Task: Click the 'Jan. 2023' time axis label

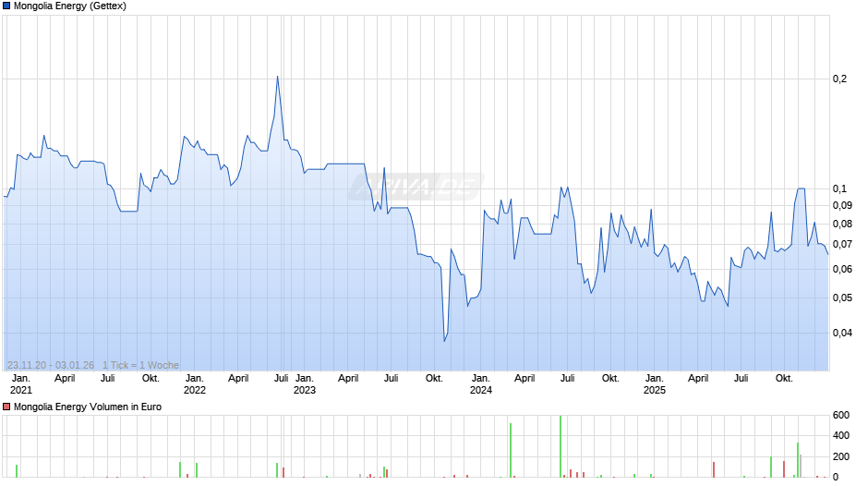Action: pos(305,384)
